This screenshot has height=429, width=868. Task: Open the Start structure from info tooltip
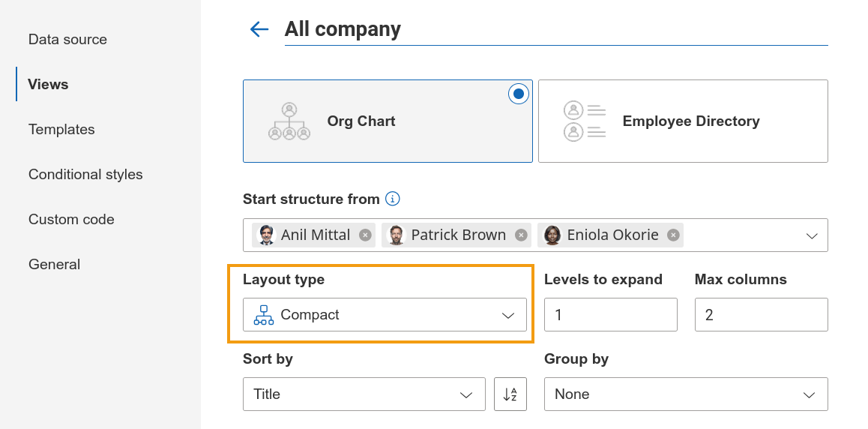[x=393, y=199]
